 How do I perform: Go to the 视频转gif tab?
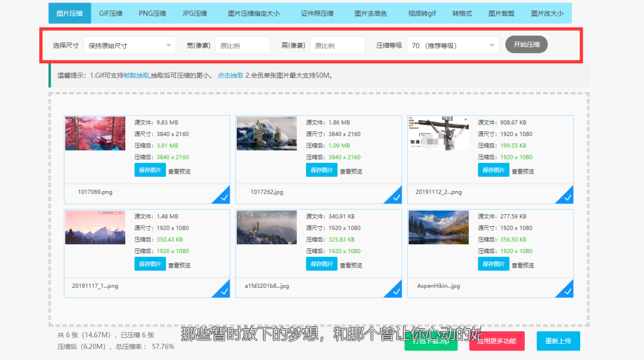click(x=422, y=13)
